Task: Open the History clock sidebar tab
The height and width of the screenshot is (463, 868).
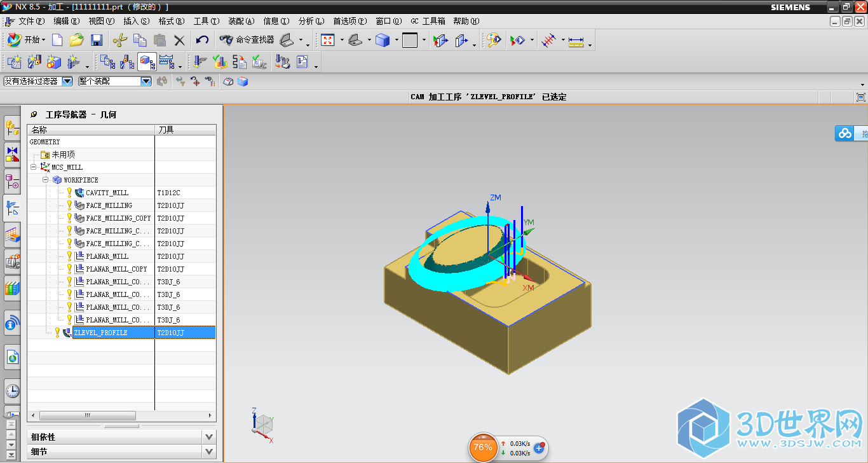Action: [12, 390]
